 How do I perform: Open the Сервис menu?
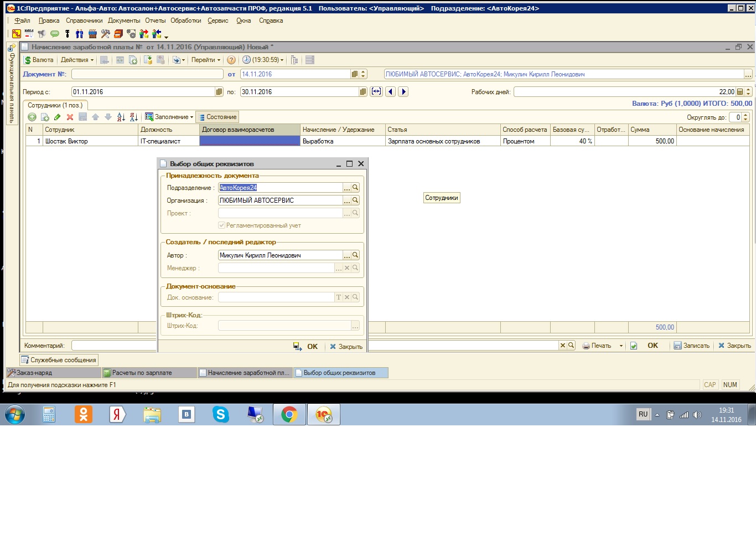(218, 20)
